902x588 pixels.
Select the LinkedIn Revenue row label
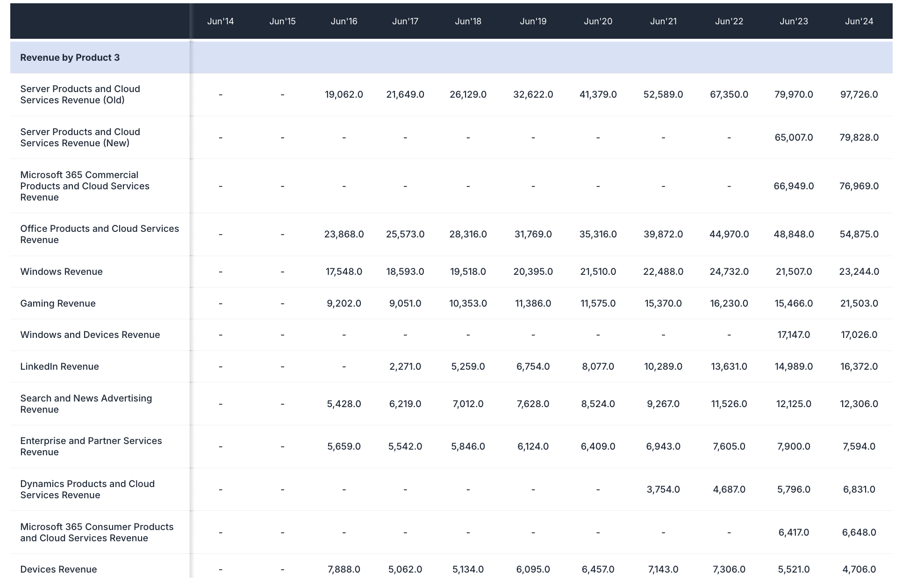coord(59,366)
